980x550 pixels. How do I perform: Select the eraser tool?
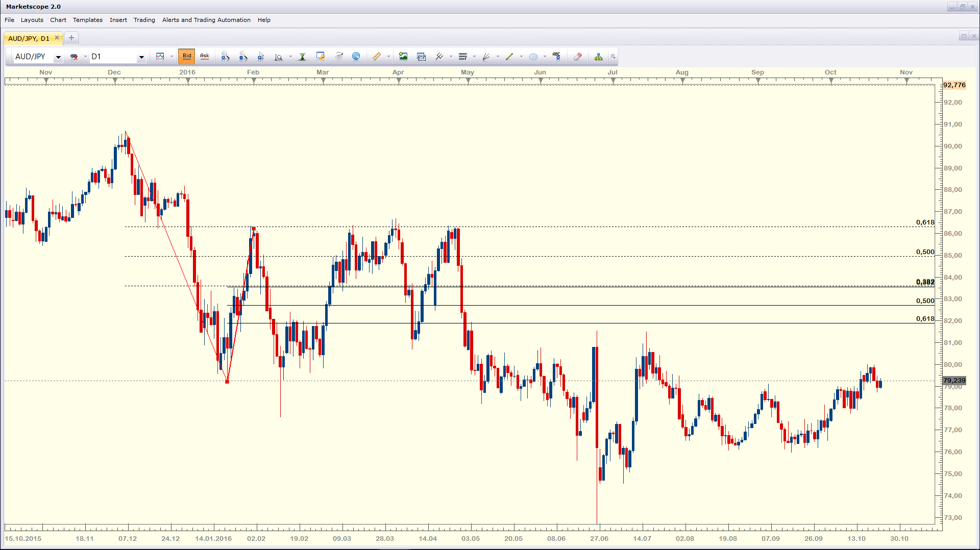[x=578, y=57]
